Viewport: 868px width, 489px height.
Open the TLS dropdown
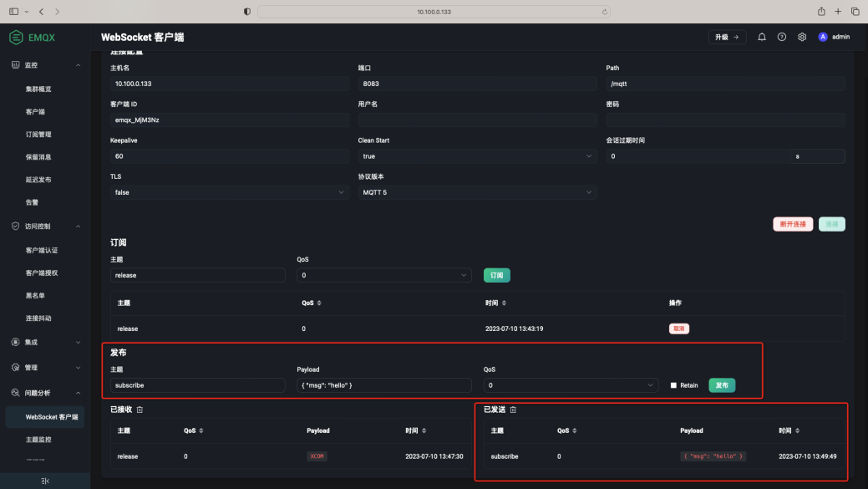[x=229, y=192]
